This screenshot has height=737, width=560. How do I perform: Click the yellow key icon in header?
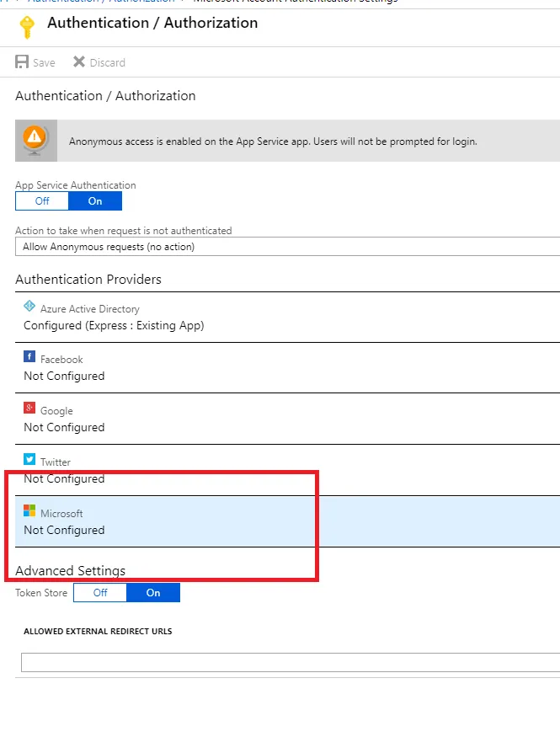pyautogui.click(x=27, y=27)
